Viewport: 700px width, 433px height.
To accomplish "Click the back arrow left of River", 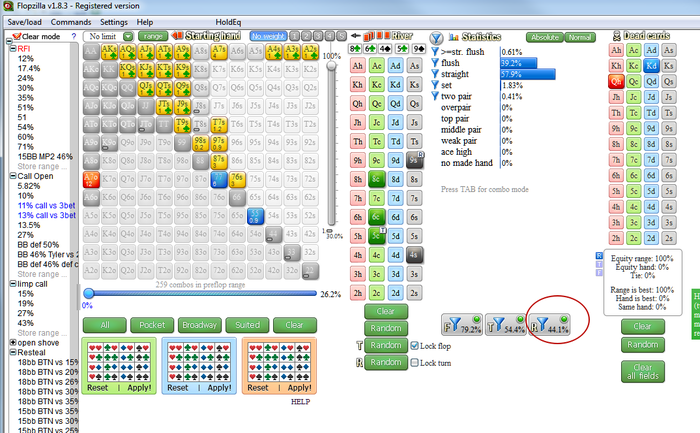I will (356, 36).
